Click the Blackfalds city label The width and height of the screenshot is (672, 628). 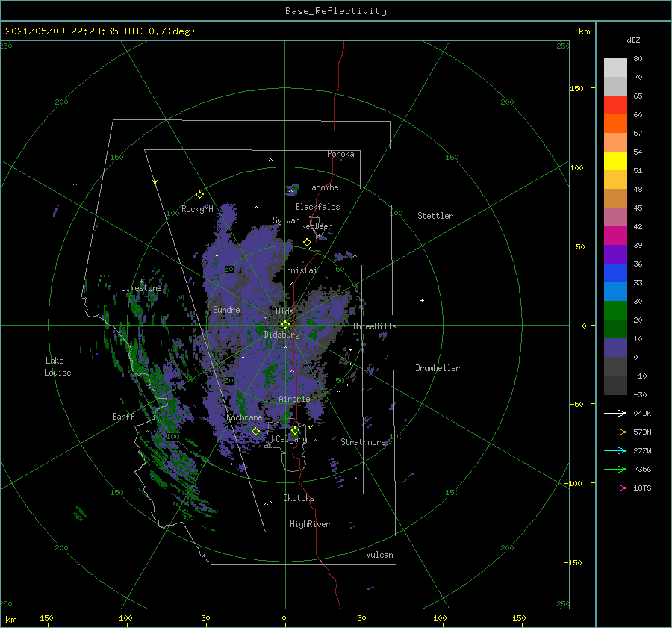pos(317,207)
